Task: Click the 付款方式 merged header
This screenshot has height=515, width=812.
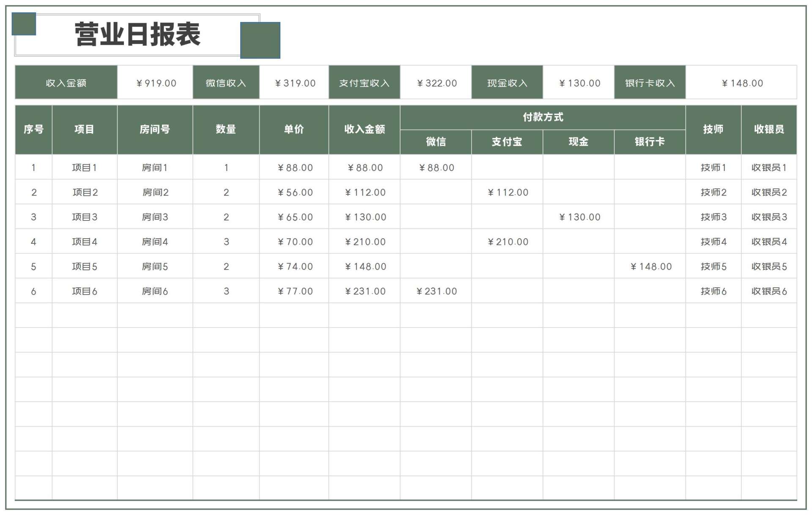Action: (543, 117)
